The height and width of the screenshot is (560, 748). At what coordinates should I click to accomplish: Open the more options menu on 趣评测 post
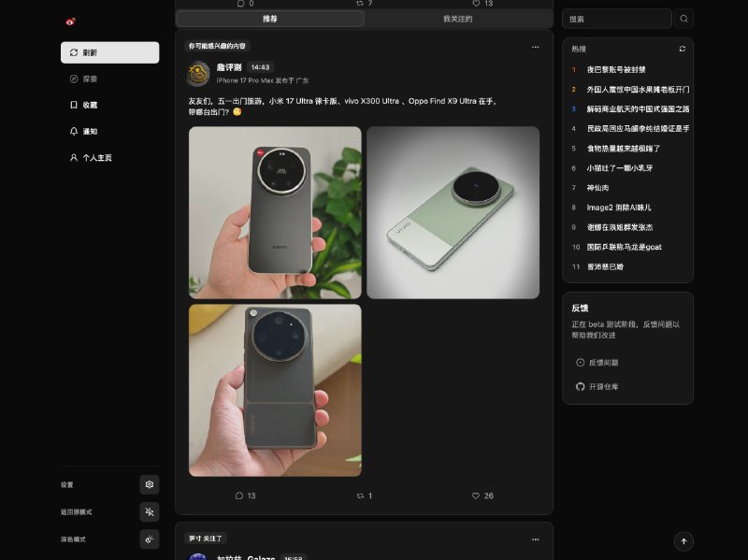point(535,47)
